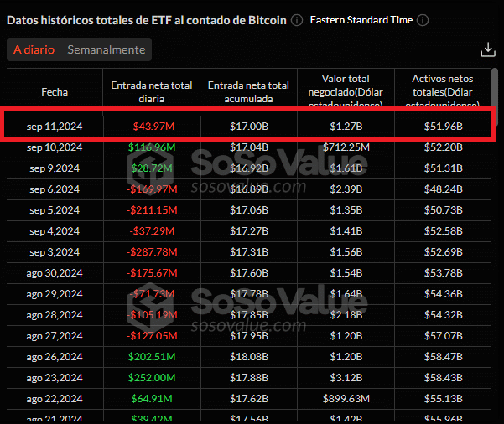The height and width of the screenshot is (424, 504).
Task: Click date cell sep 9,2024
Action: [55, 168]
